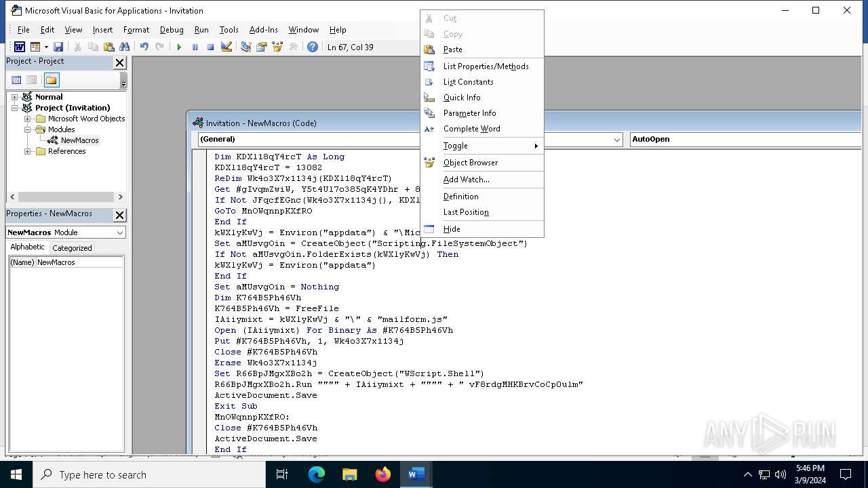The width and height of the screenshot is (868, 488).
Task: Click View Code icon in Project panel
Action: [x=16, y=80]
